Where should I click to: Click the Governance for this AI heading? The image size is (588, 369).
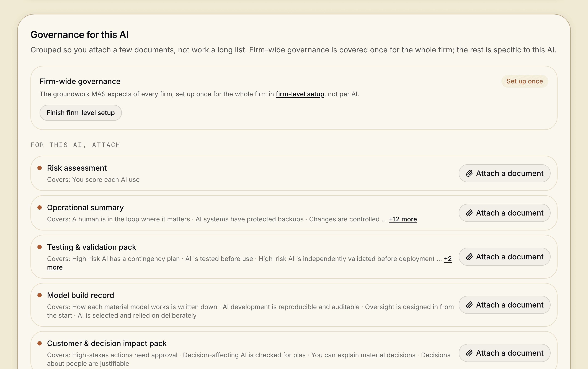pos(79,35)
